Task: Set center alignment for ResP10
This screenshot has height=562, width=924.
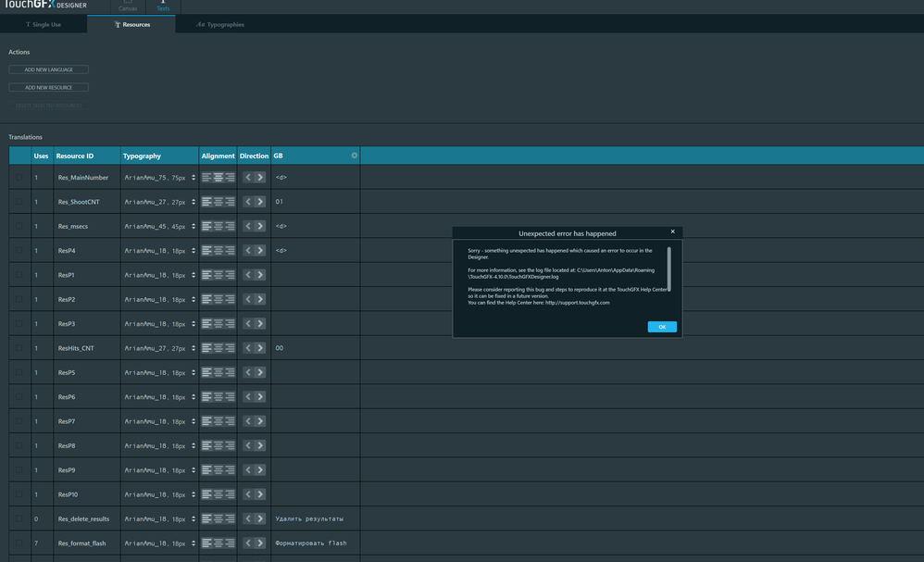Action: point(218,494)
